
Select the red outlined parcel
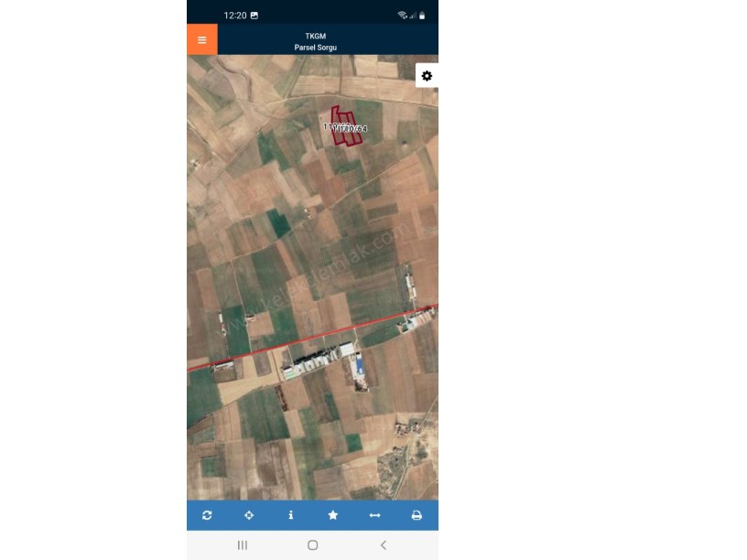pos(346,125)
